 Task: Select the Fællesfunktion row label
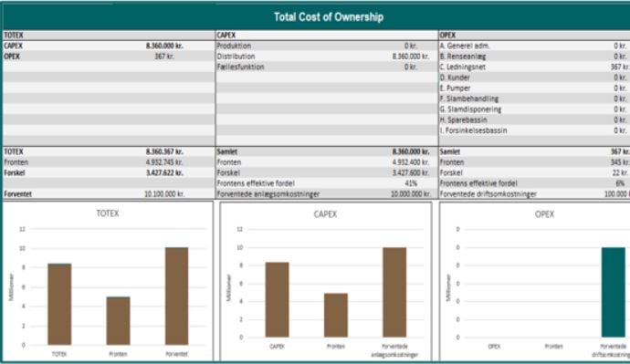(x=240, y=67)
